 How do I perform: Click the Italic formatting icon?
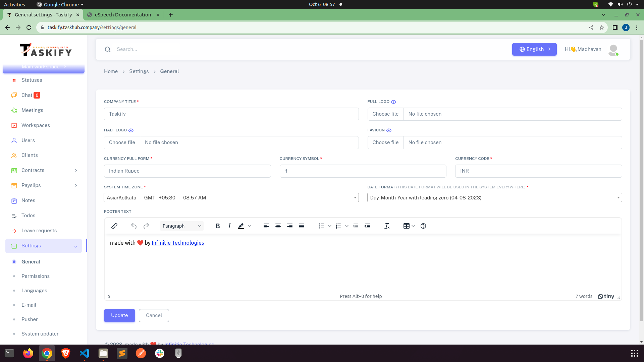[229, 226]
